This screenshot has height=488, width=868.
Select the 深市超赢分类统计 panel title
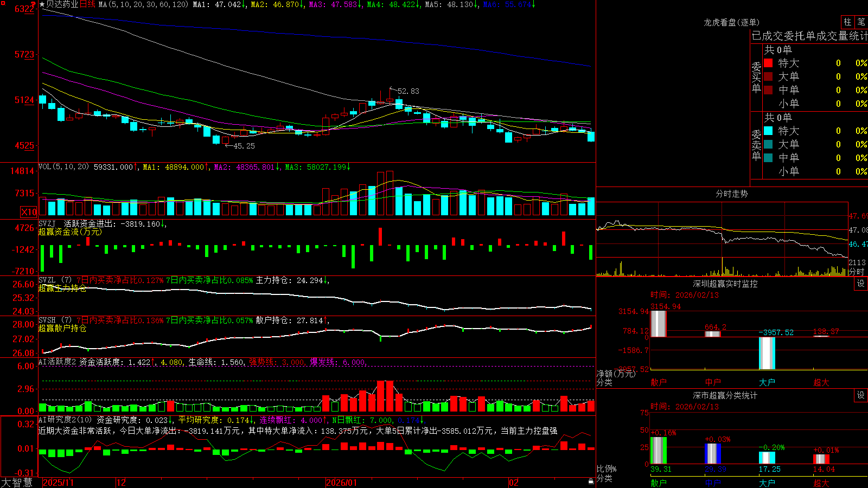tap(725, 395)
